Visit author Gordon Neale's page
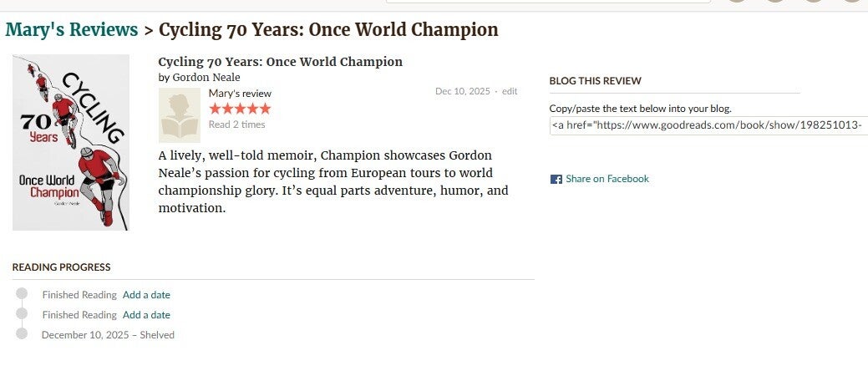 [x=206, y=78]
